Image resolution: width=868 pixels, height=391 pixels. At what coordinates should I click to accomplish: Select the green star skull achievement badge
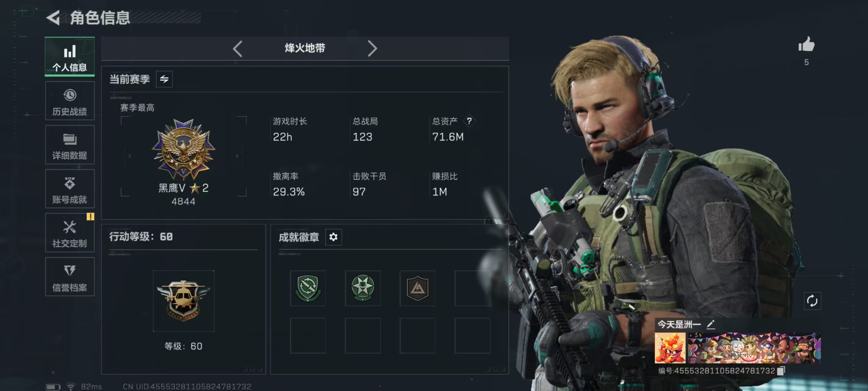point(363,288)
